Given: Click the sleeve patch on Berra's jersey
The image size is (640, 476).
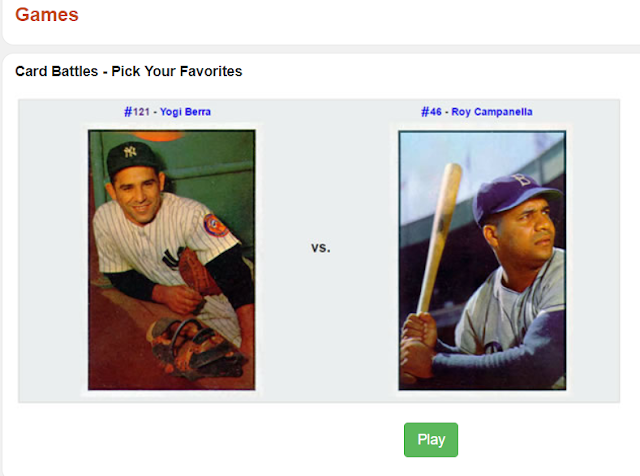Looking at the screenshot, I should coord(215,225).
